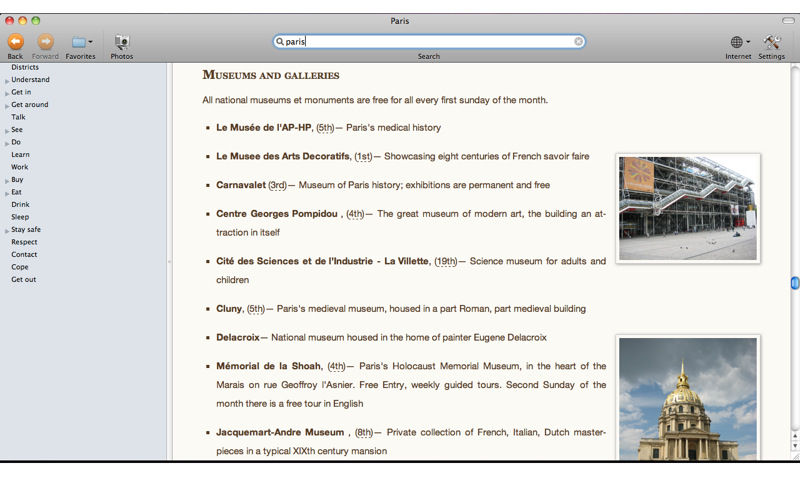Open the 8th district link

tap(364, 432)
